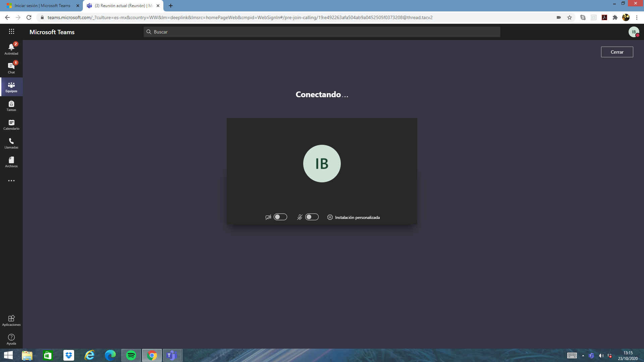
Task: Open Windows Start menu
Action: 8,355
